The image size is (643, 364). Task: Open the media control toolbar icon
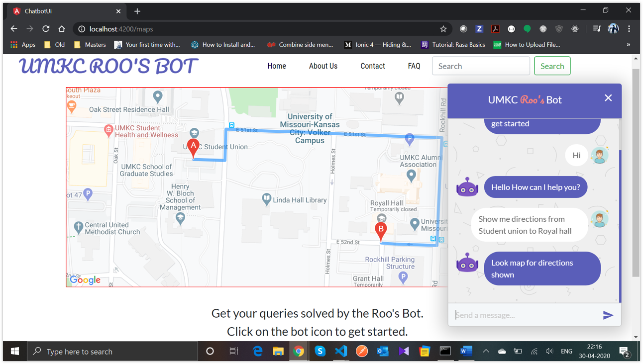tap(597, 29)
